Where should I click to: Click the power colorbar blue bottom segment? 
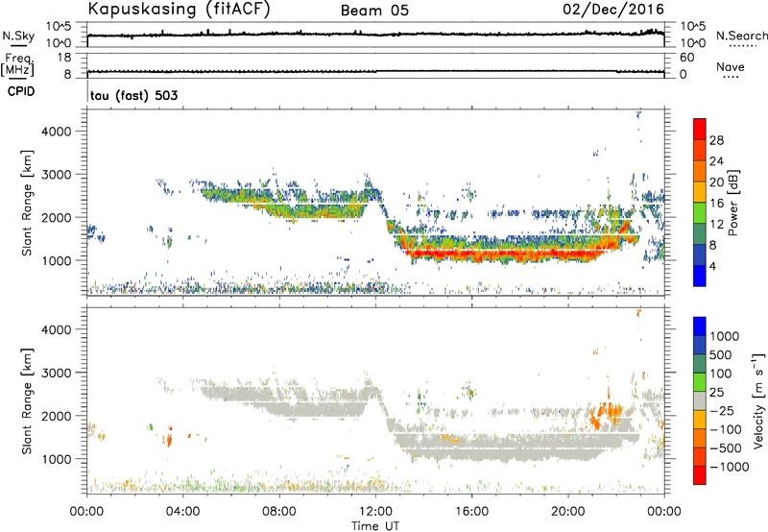tap(700, 276)
